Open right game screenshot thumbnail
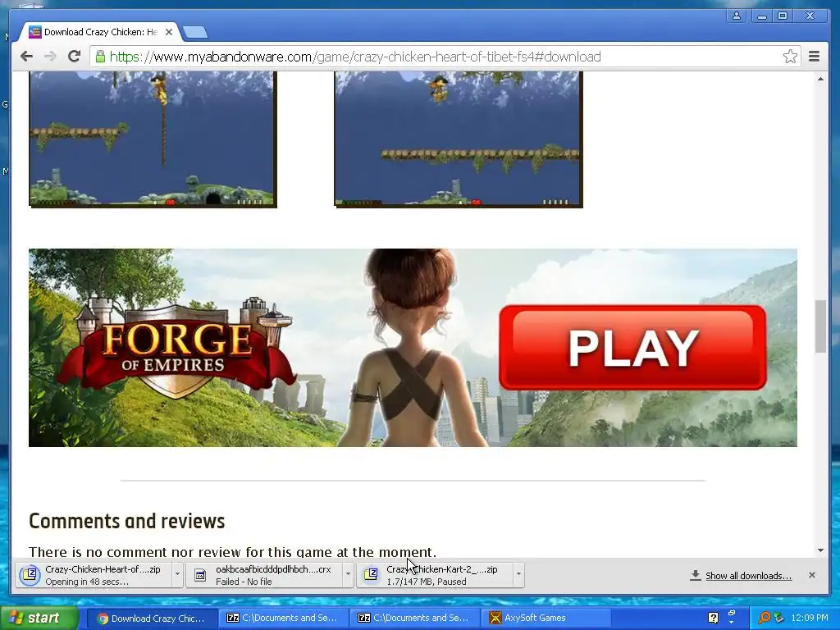The width and height of the screenshot is (840, 630). coord(459,139)
